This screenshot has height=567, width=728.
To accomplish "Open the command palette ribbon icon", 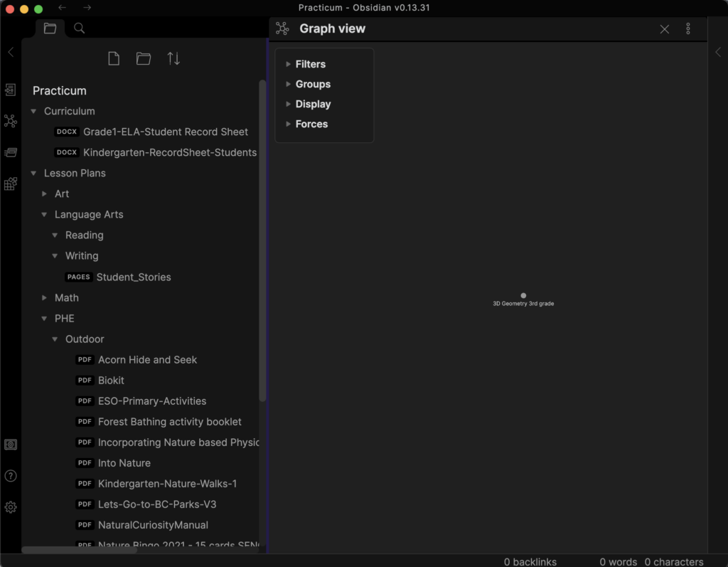I will pos(11,152).
